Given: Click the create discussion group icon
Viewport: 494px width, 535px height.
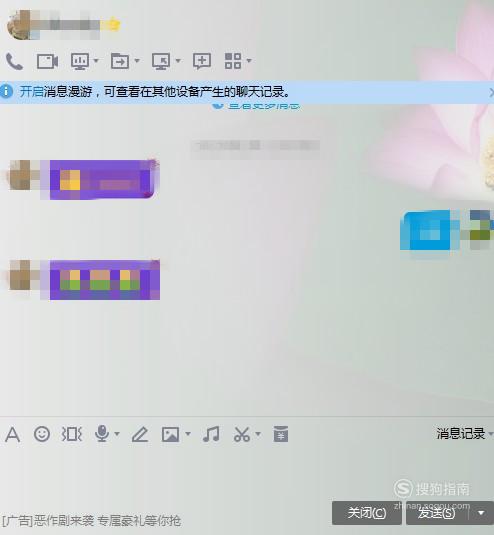Looking at the screenshot, I should click(x=202, y=61).
